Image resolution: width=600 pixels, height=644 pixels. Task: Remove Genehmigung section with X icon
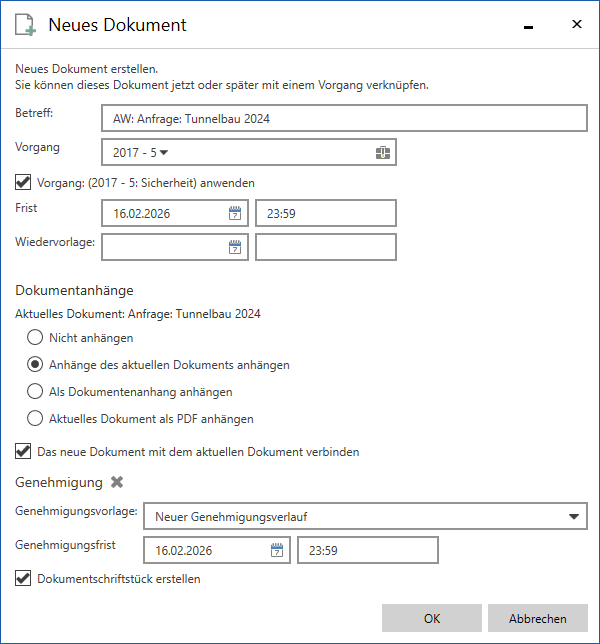pos(117,482)
